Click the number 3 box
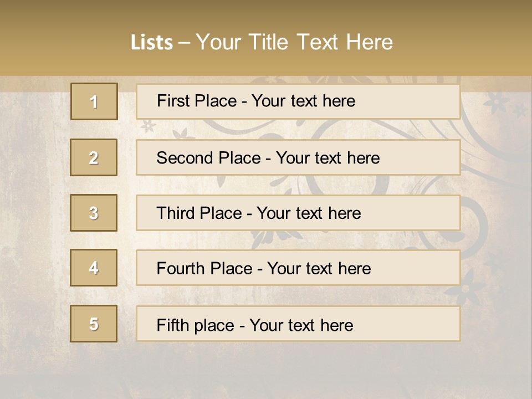Screen dimensions: 532x399 pos(94,213)
